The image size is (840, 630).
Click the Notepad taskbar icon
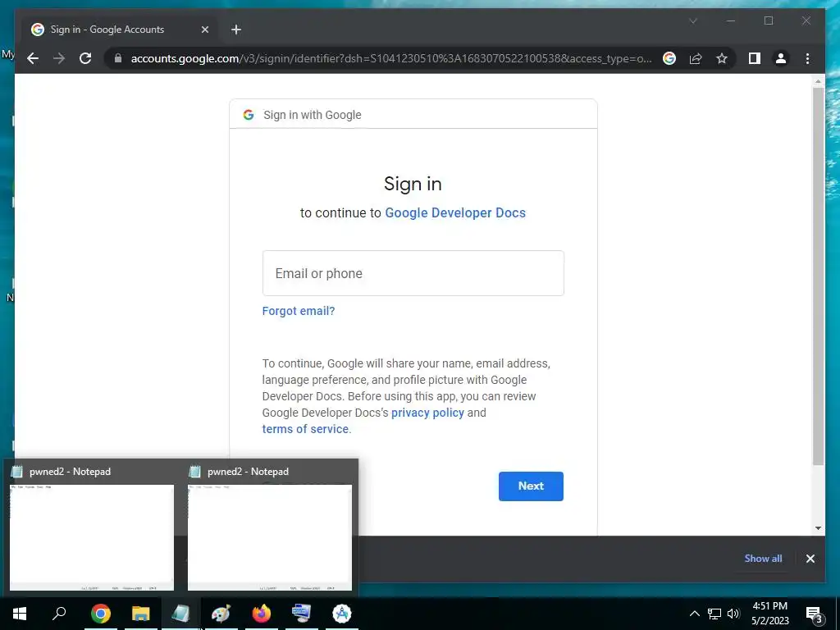click(181, 614)
